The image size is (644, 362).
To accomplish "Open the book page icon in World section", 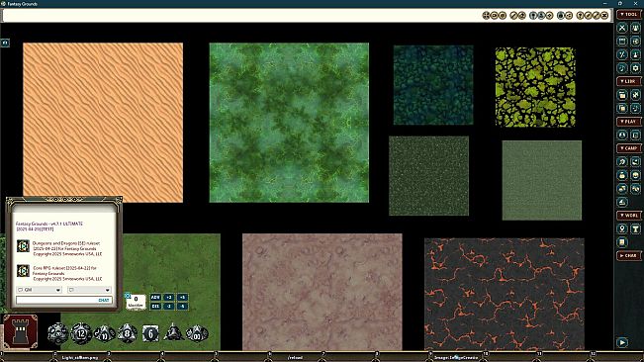I will 622,242.
